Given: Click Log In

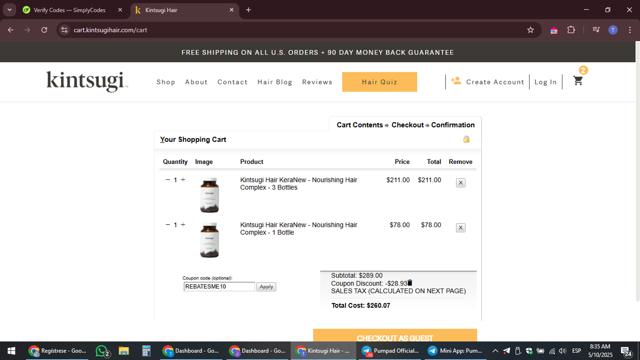Looking at the screenshot, I should point(545,82).
